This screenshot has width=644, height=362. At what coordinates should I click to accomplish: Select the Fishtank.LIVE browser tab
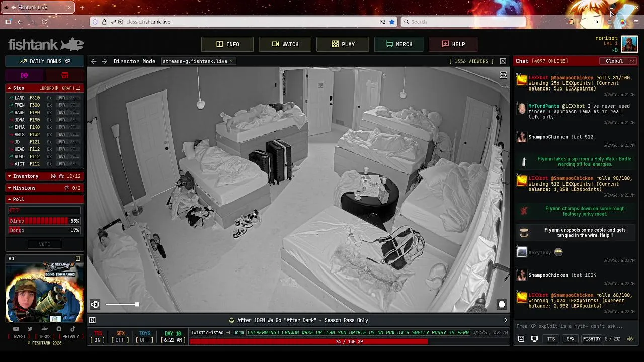(x=38, y=8)
